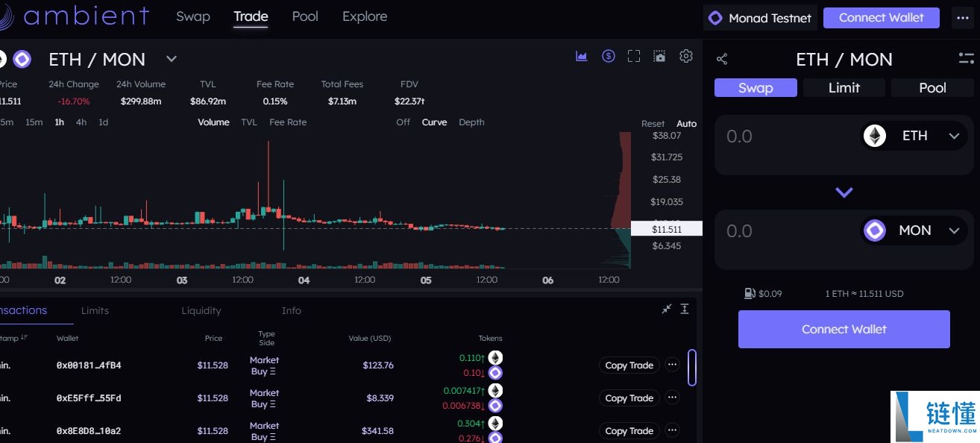This screenshot has width=980, height=443.
Task: Click wallet address 0x00181…4fB4
Action: tap(89, 365)
